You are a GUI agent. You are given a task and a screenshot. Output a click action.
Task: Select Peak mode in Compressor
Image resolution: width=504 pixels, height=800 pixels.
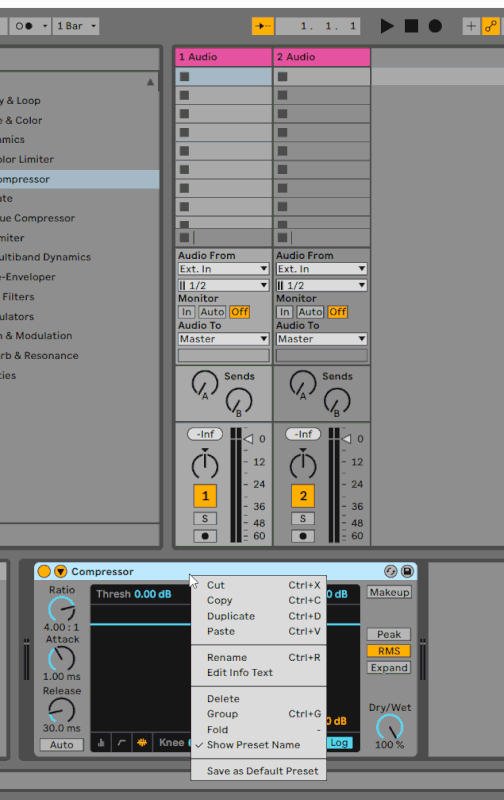(389, 634)
